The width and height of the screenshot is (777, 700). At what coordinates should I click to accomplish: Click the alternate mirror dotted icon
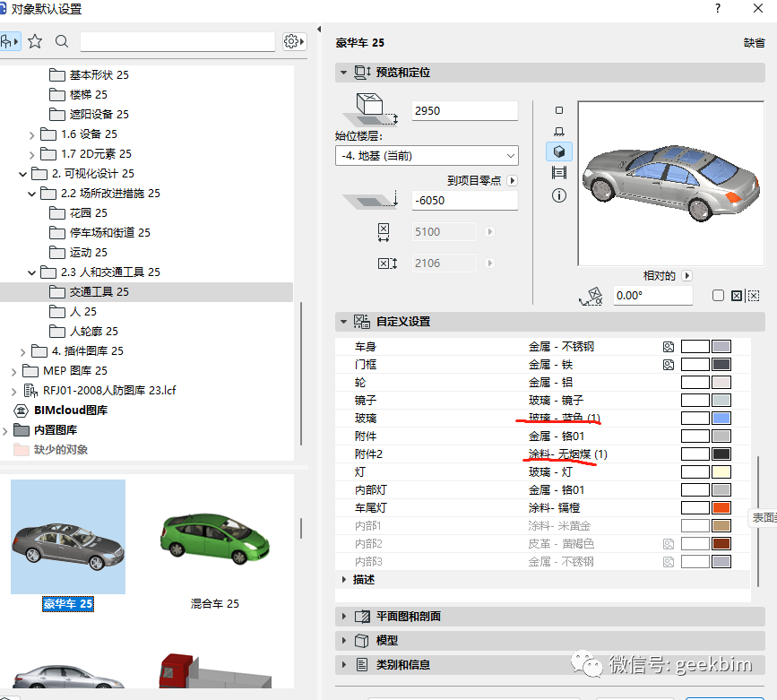coord(754,296)
